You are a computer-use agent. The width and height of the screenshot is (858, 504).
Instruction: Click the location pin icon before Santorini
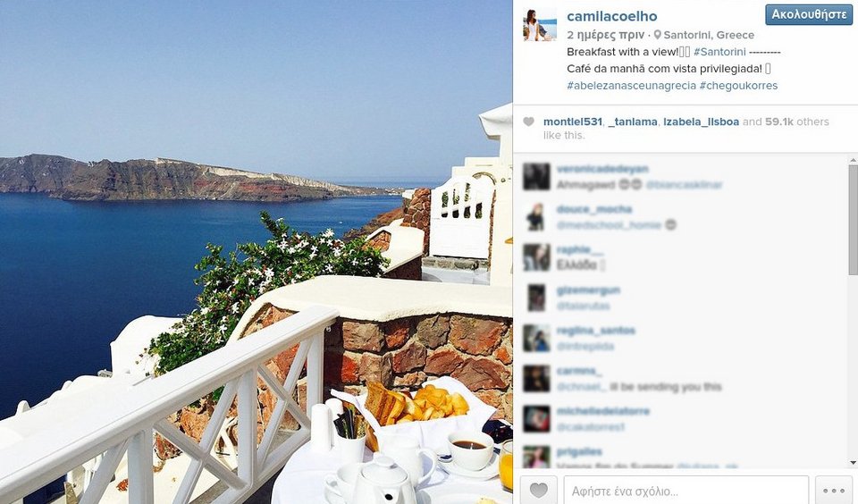point(657,35)
